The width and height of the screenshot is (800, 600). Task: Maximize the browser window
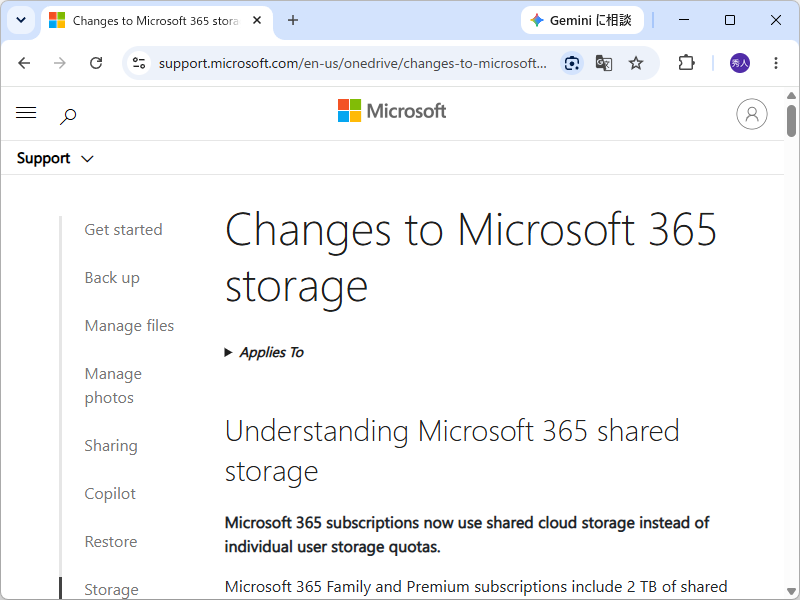coord(730,20)
